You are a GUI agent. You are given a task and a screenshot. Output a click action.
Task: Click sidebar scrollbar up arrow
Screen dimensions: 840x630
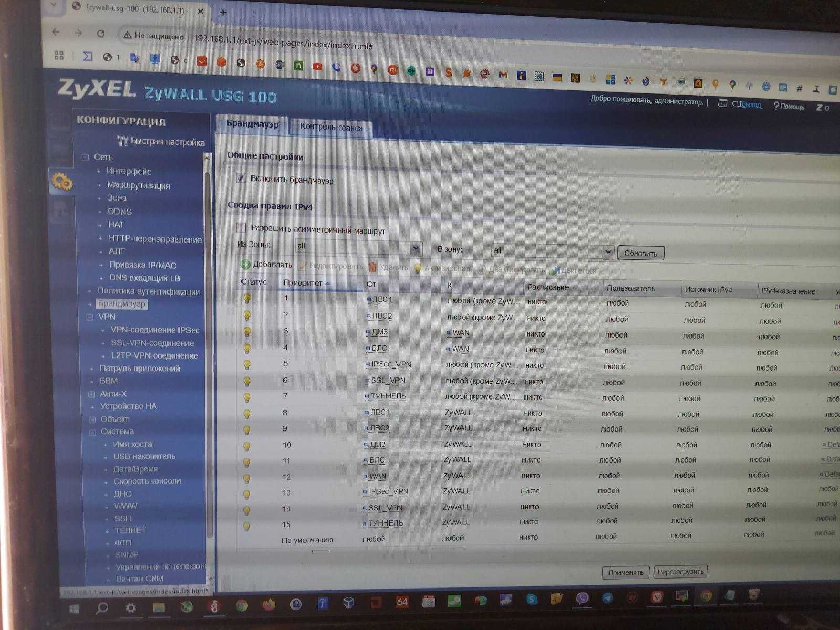[x=206, y=158]
